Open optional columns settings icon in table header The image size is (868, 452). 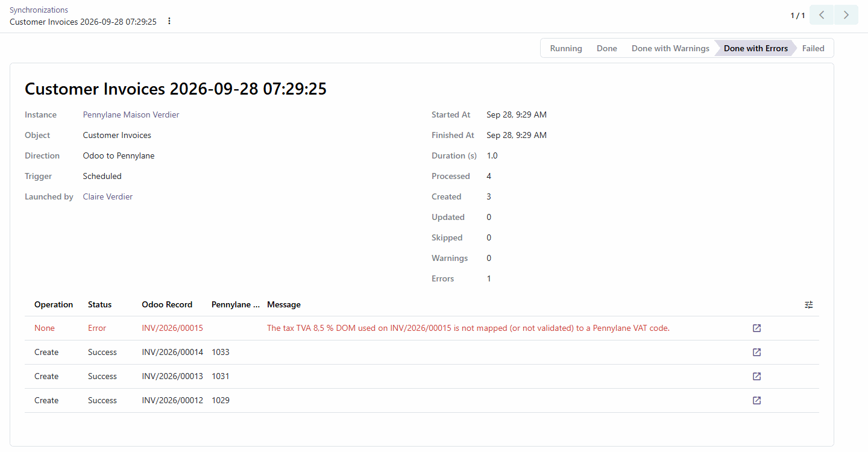click(x=809, y=305)
